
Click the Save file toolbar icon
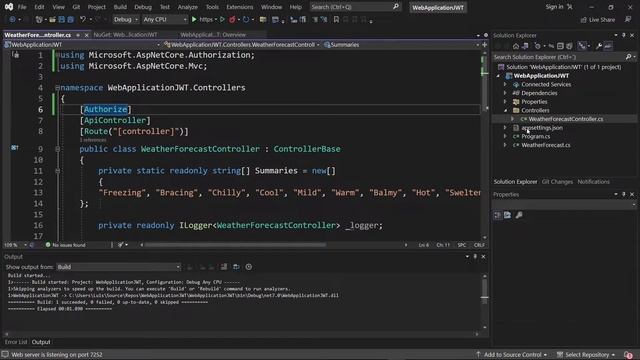(x=62, y=20)
